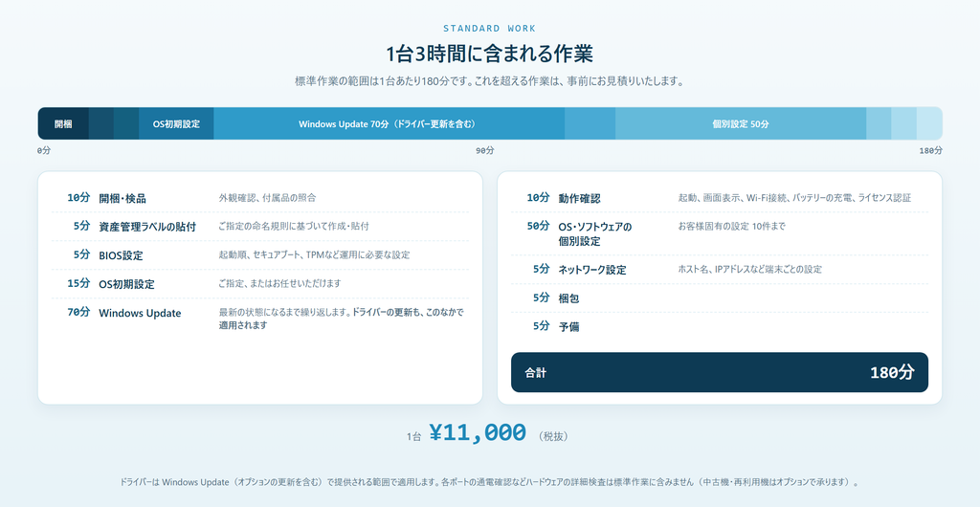Screen dimensions: 980x507
Task: Select the 資産管理ラベルの貼付 row title
Action: [x=147, y=227]
